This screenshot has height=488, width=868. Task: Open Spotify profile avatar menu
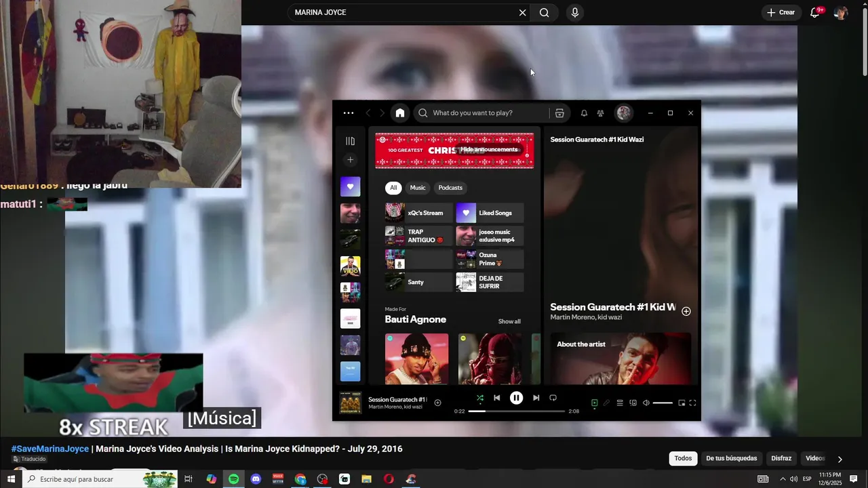pyautogui.click(x=624, y=113)
